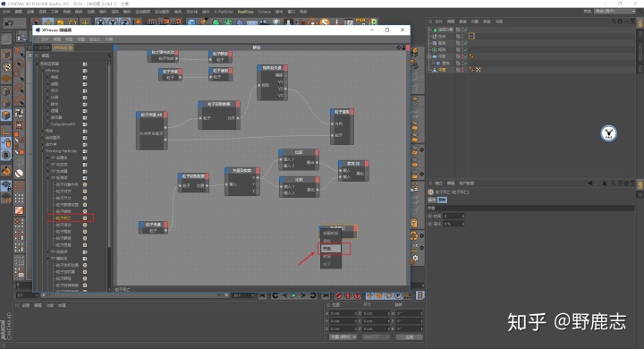Click the 粒子死亡 node icon in tree
The height and width of the screenshot is (349, 644).
pyautogui.click(x=85, y=217)
